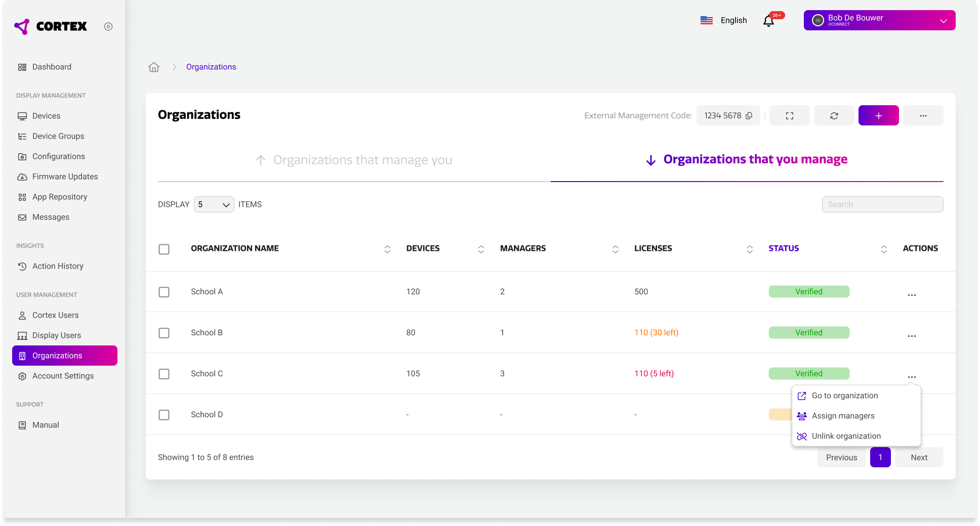Screen dimensions: 980x526
Task: Click inside the Search field
Action: [882, 204]
